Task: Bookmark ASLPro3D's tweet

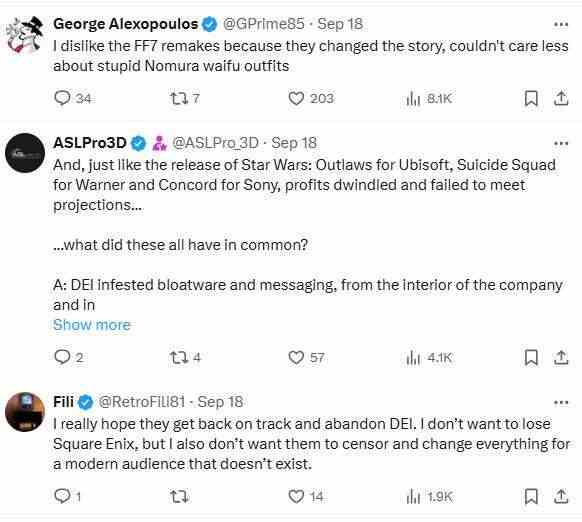Action: (531, 358)
